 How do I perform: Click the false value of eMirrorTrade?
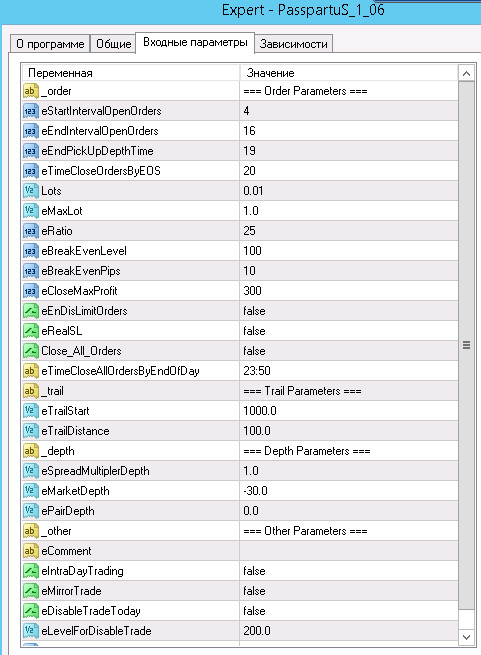[254, 591]
